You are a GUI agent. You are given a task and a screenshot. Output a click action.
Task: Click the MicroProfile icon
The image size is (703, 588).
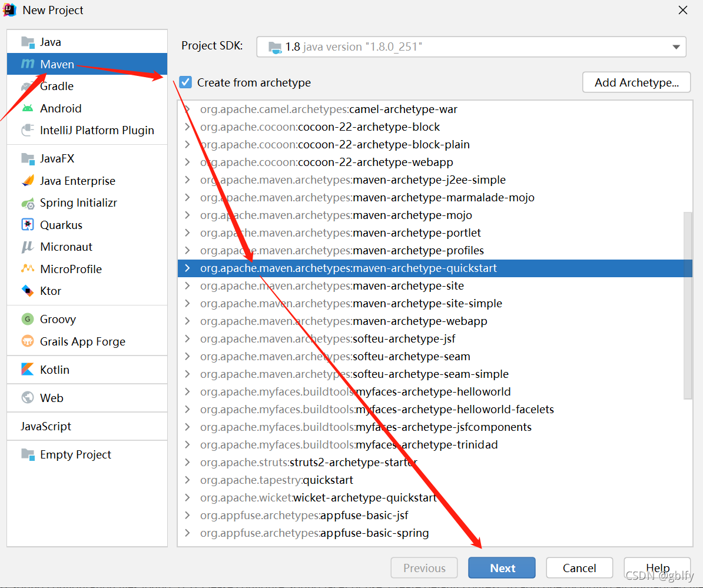pyautogui.click(x=28, y=269)
